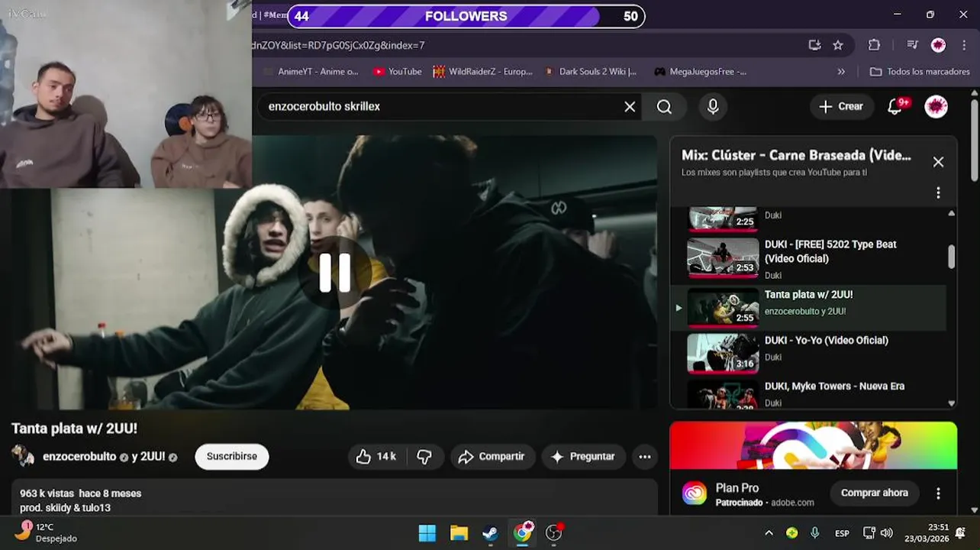Open YouTube notifications bell
980x550 pixels.
pos(895,107)
